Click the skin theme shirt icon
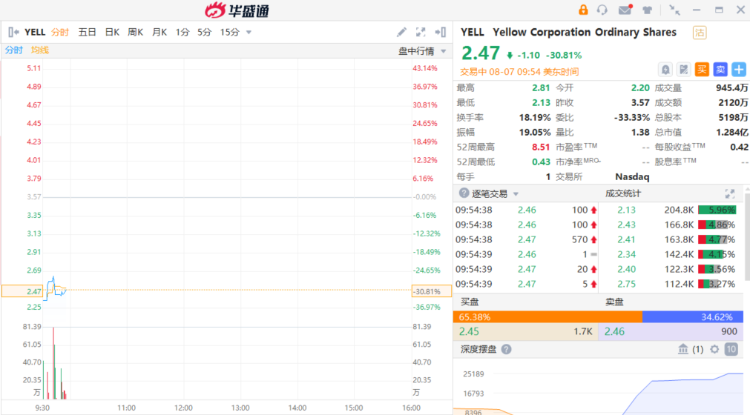 tap(648, 10)
